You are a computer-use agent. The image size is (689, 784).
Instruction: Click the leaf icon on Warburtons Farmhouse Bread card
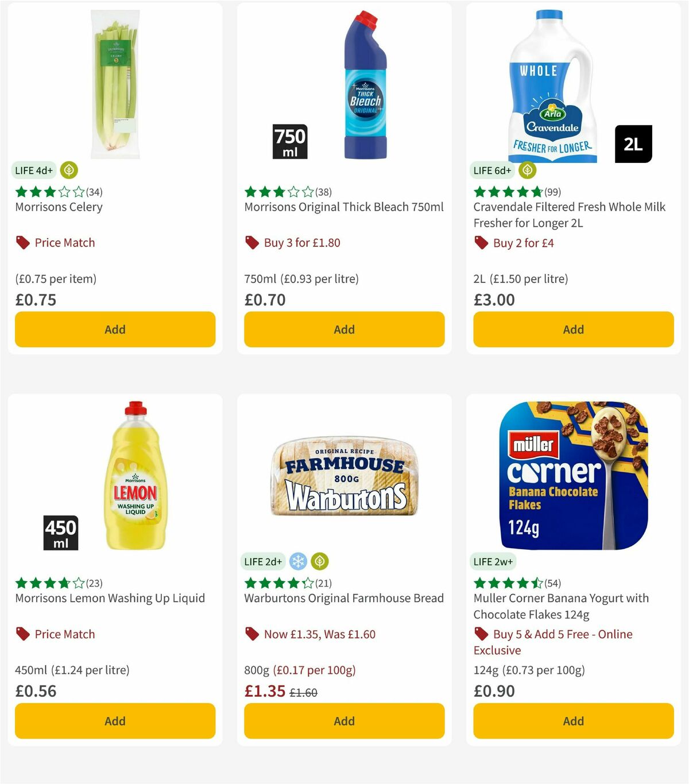coord(320,561)
